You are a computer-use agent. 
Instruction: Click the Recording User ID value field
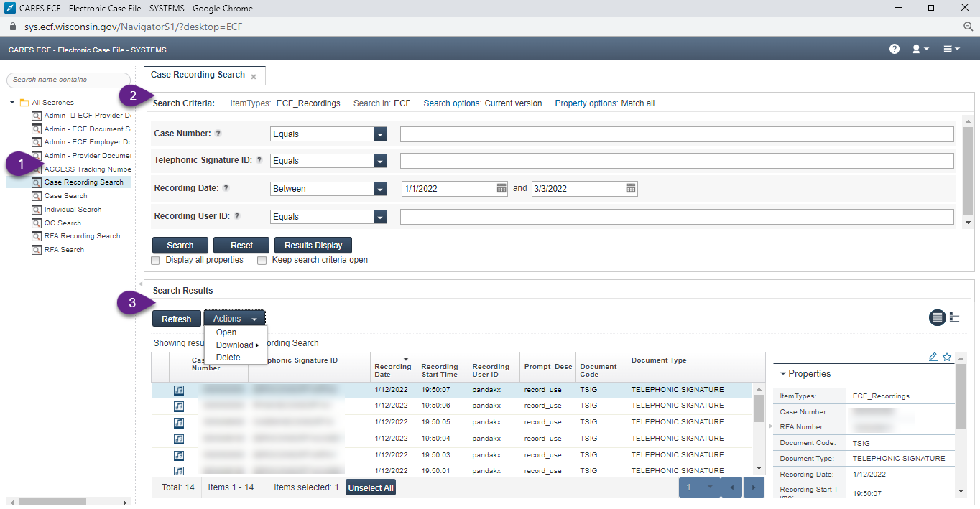(x=677, y=217)
